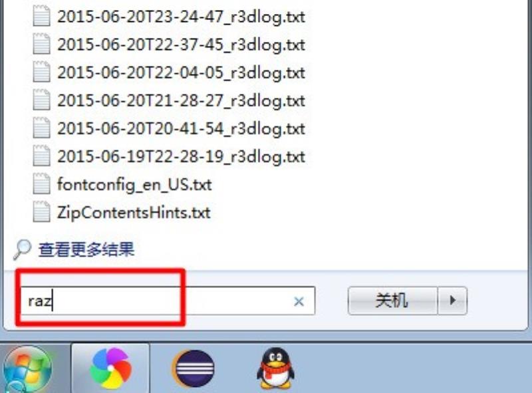The width and height of the screenshot is (532, 393).
Task: Click the file icon for fontconfig_en_US.txt
Action: point(41,184)
